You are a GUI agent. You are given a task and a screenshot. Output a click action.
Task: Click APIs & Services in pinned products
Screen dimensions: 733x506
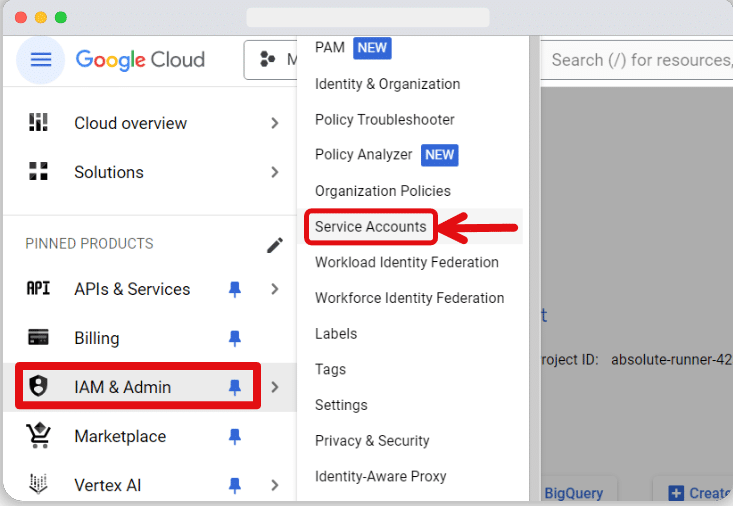[x=132, y=289]
